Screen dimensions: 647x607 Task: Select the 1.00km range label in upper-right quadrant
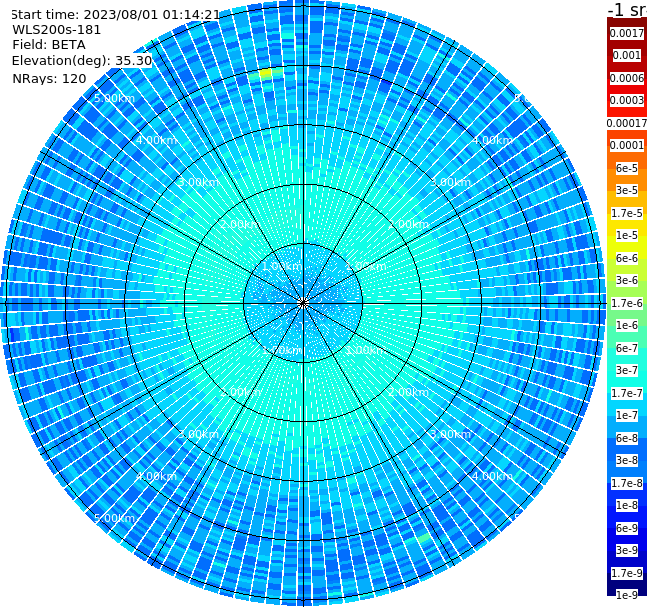[366, 266]
